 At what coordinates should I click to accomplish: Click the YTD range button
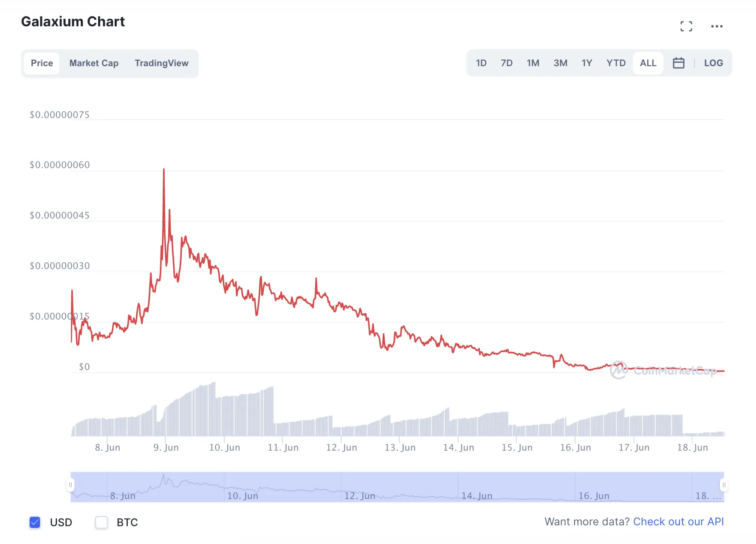(616, 63)
